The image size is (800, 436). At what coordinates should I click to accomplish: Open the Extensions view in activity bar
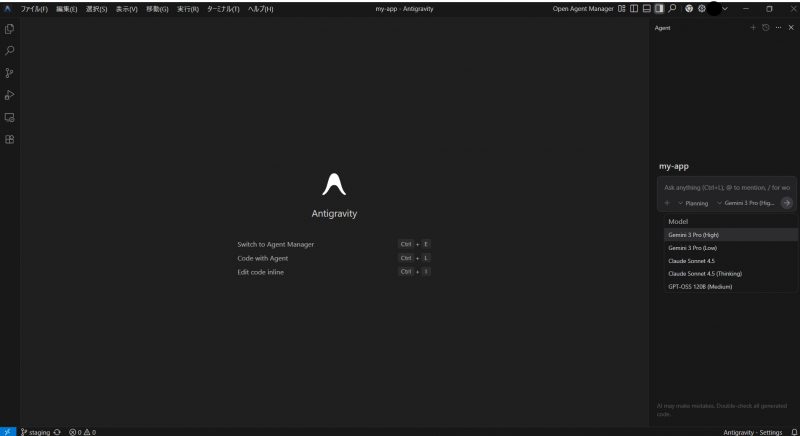[x=10, y=139]
